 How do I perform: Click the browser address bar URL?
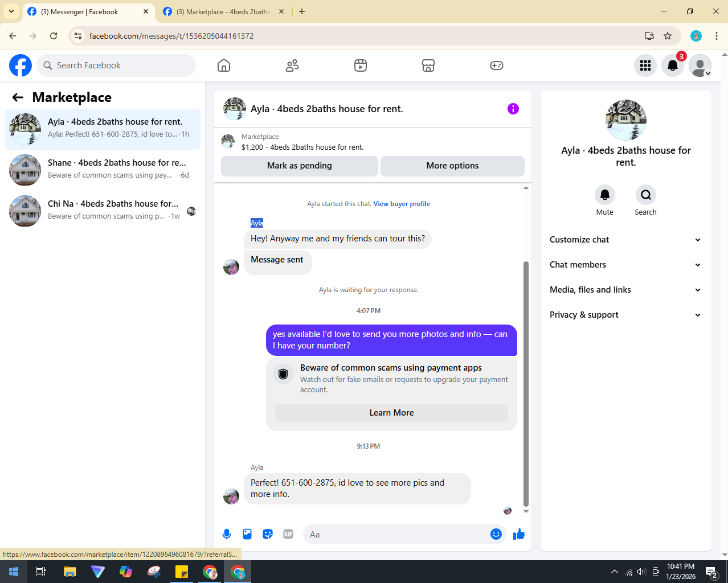(171, 36)
